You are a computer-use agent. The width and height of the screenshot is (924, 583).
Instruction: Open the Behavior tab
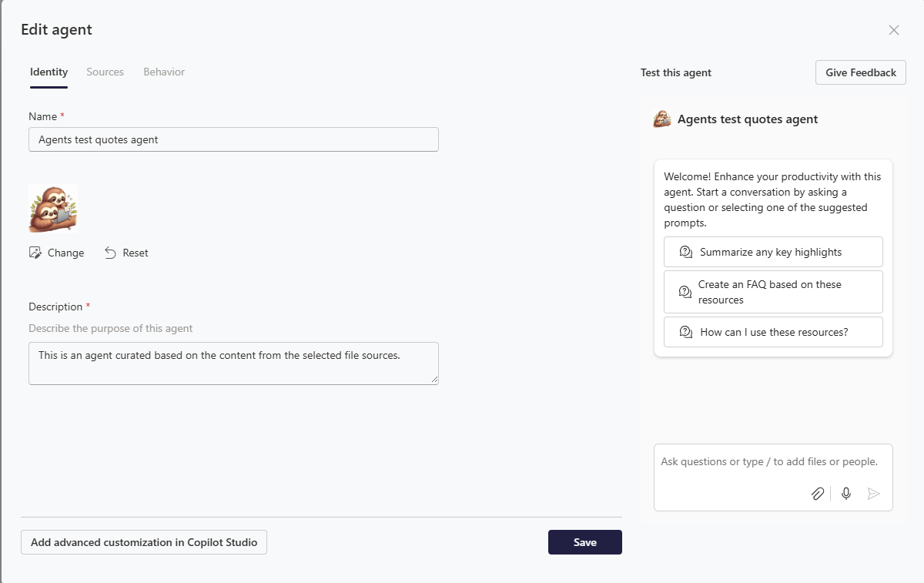[x=164, y=72]
